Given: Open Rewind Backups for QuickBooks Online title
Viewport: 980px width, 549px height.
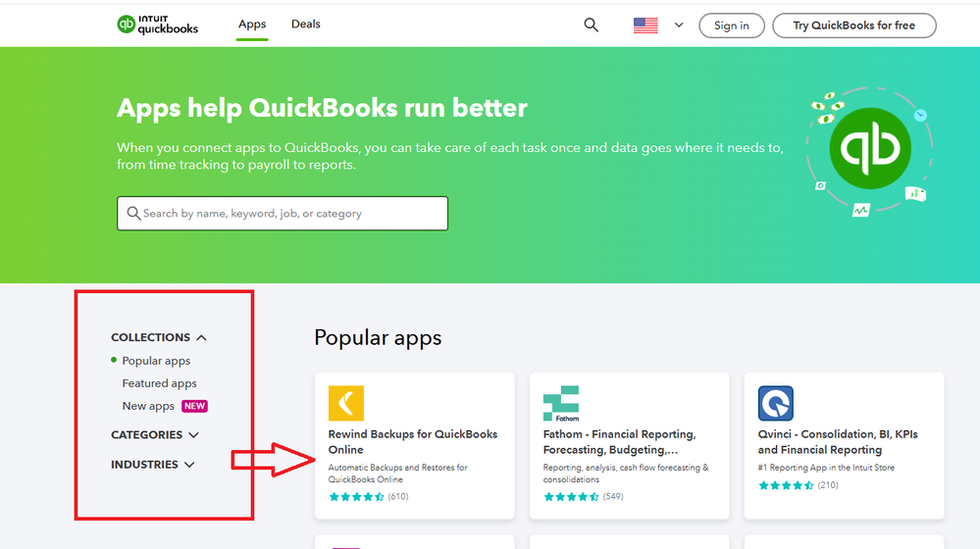Looking at the screenshot, I should (412, 441).
